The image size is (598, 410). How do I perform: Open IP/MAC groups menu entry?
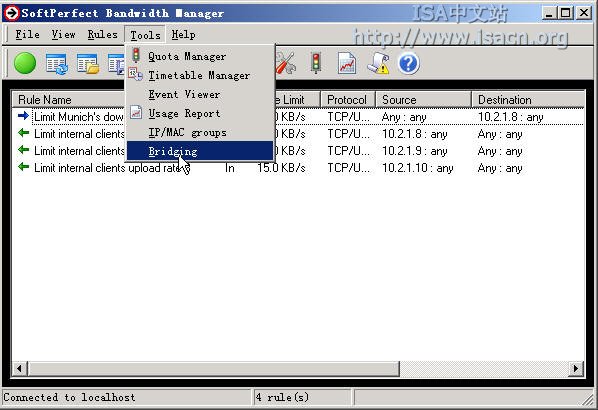click(x=200, y=132)
